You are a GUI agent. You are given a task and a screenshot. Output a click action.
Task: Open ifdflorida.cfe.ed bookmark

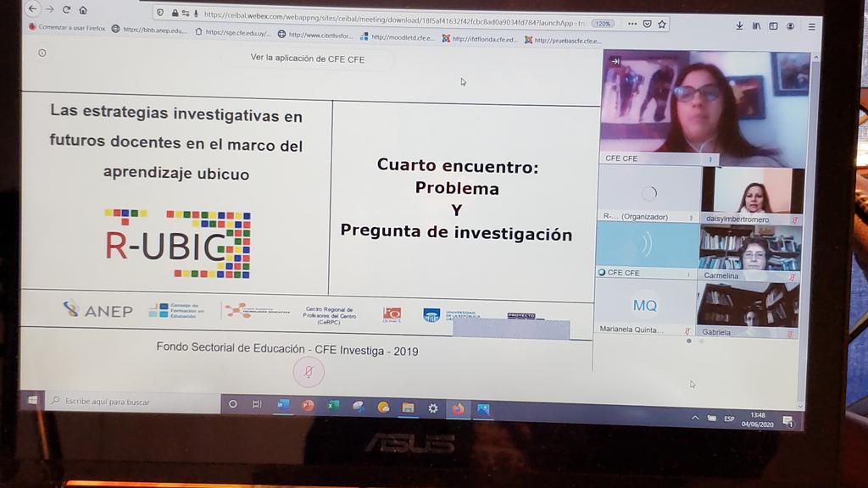pos(480,39)
